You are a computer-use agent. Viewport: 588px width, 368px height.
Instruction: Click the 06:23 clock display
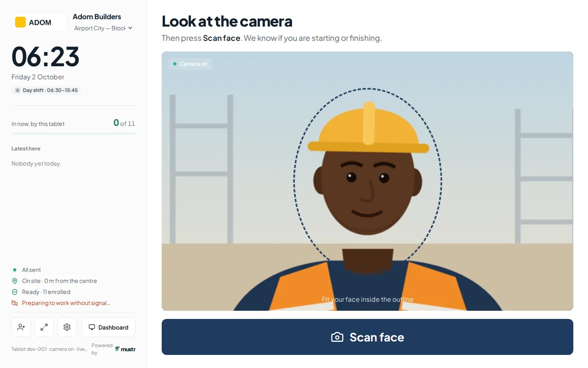tap(45, 56)
